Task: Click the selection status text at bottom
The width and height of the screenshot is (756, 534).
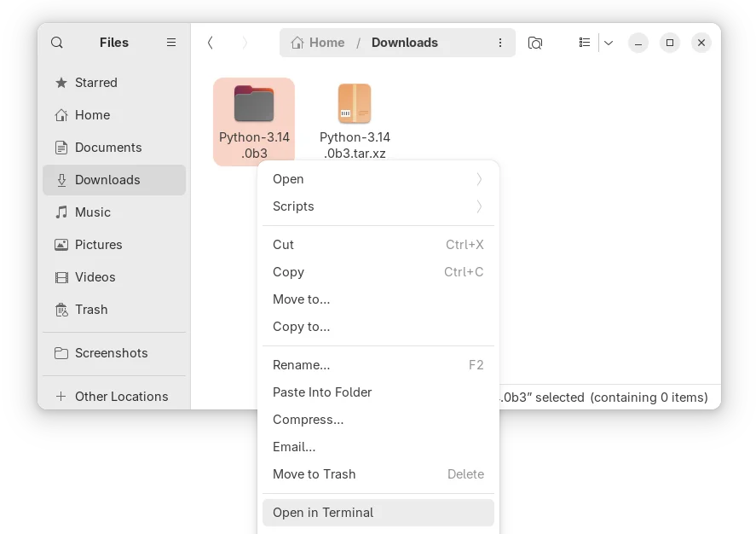Action: click(x=603, y=398)
